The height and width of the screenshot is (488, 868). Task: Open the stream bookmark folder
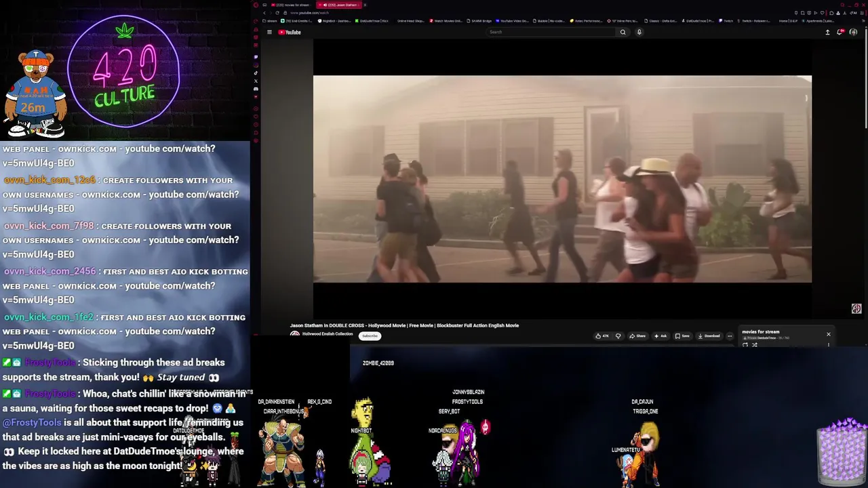[269, 21]
